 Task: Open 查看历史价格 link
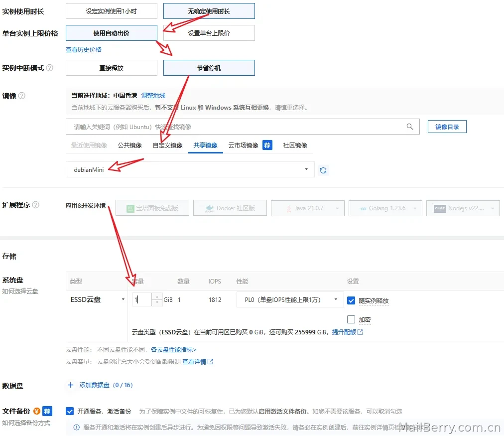84,49
